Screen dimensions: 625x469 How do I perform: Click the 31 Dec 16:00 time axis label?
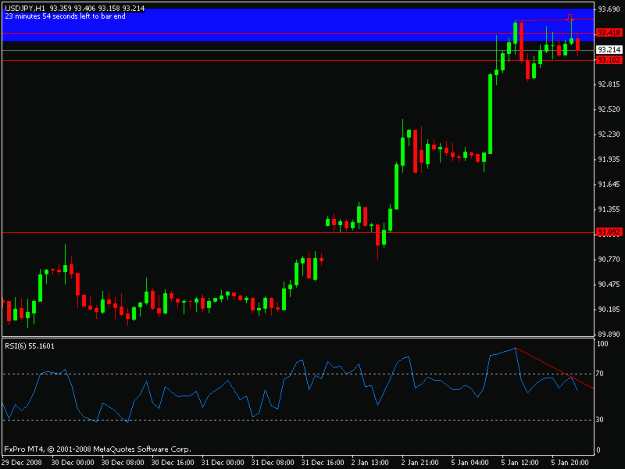point(323,463)
